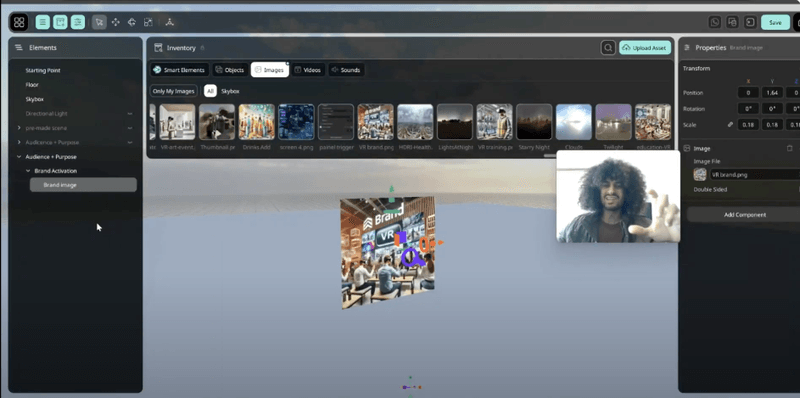Click the hierarchy transform-space icon in toolbar
The image size is (800, 398).
[x=169, y=22]
